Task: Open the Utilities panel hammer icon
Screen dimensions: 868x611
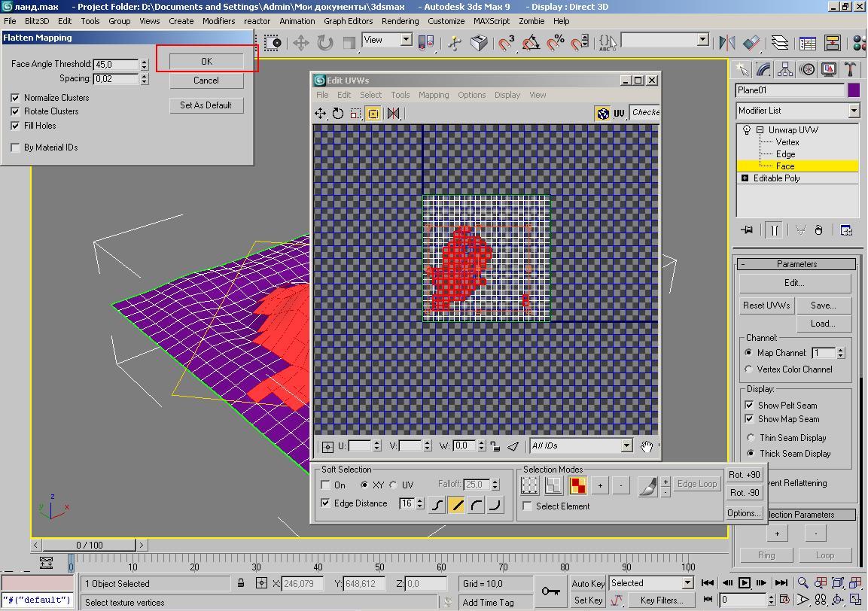Action: [850, 70]
